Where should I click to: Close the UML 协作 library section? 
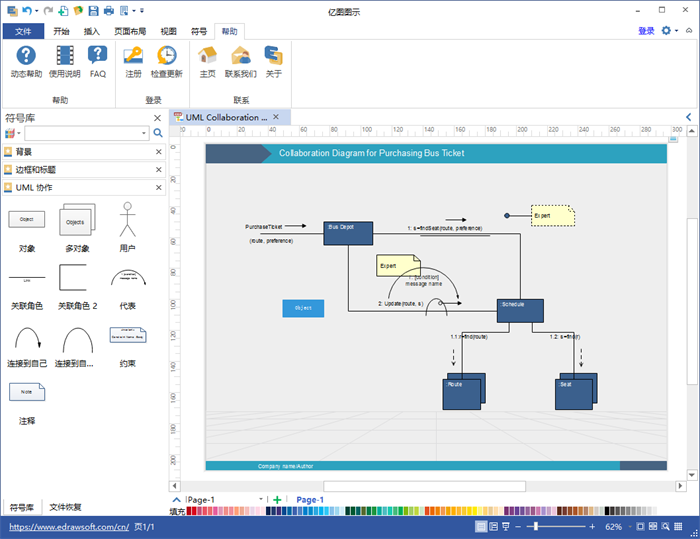click(x=158, y=188)
